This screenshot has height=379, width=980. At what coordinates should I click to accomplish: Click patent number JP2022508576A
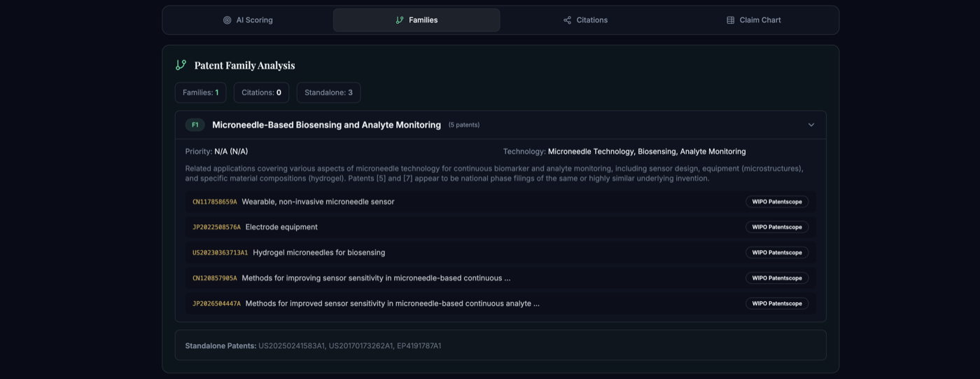pyautogui.click(x=216, y=227)
